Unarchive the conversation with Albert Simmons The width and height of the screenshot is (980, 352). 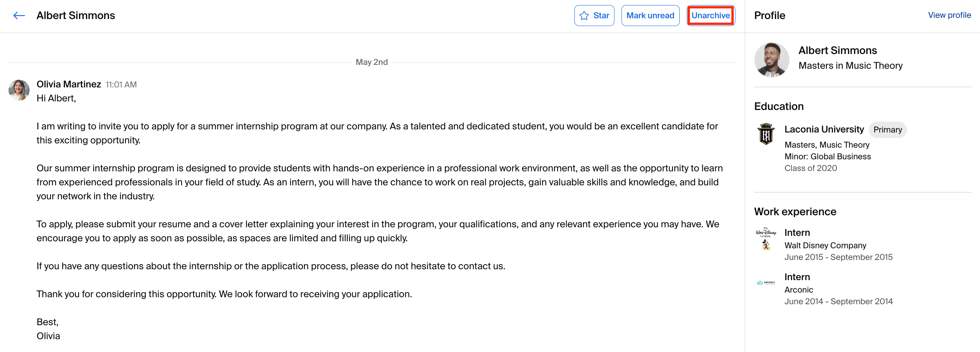click(x=710, y=16)
